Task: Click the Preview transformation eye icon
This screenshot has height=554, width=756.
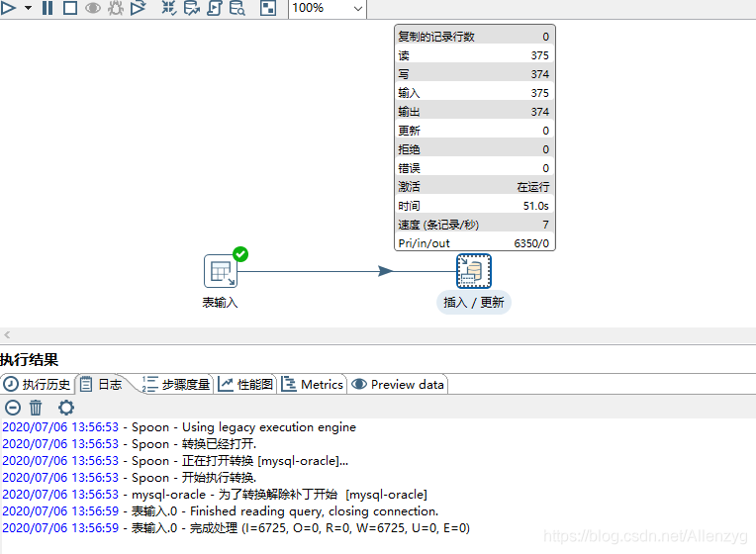Action: coord(93,8)
